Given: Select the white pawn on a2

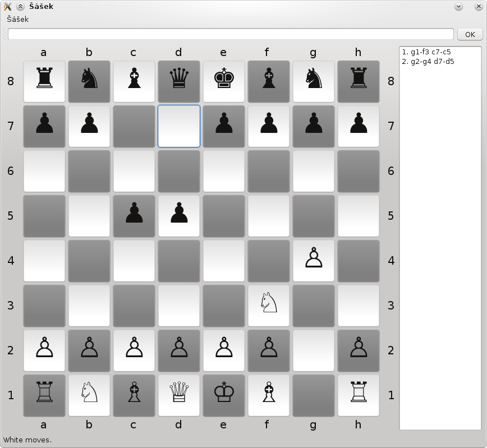Looking at the screenshot, I should click(x=44, y=350).
